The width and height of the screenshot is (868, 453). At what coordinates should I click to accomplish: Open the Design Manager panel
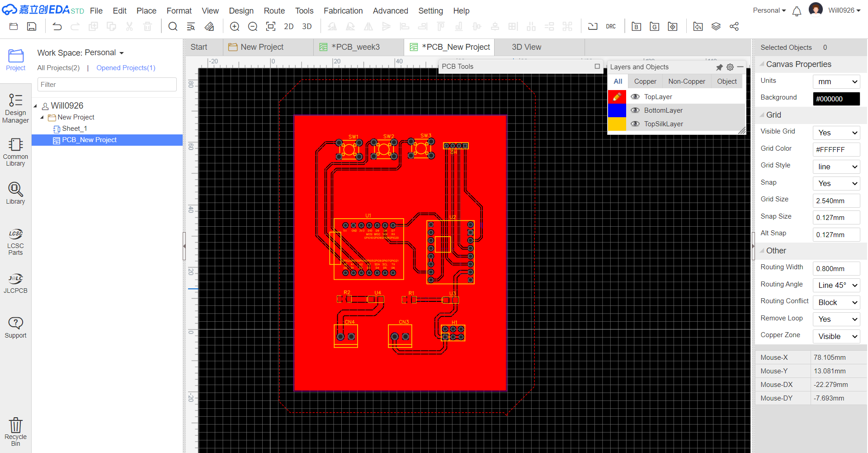click(15, 108)
